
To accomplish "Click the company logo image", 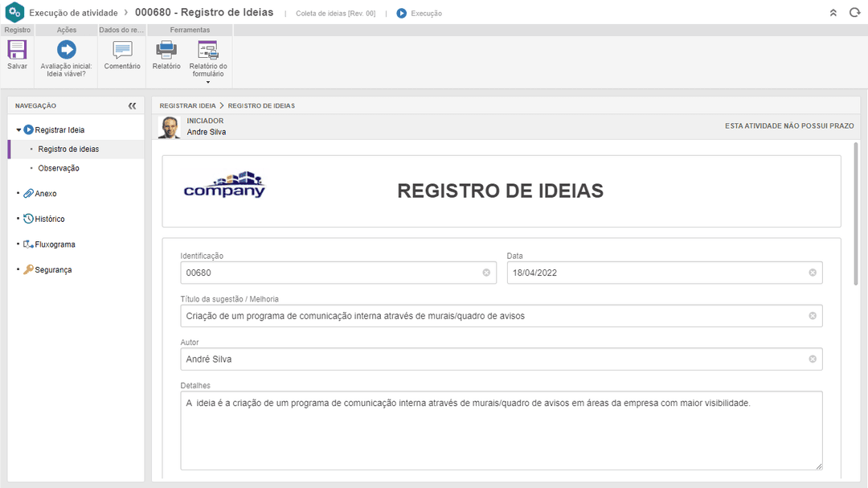I will [x=224, y=184].
